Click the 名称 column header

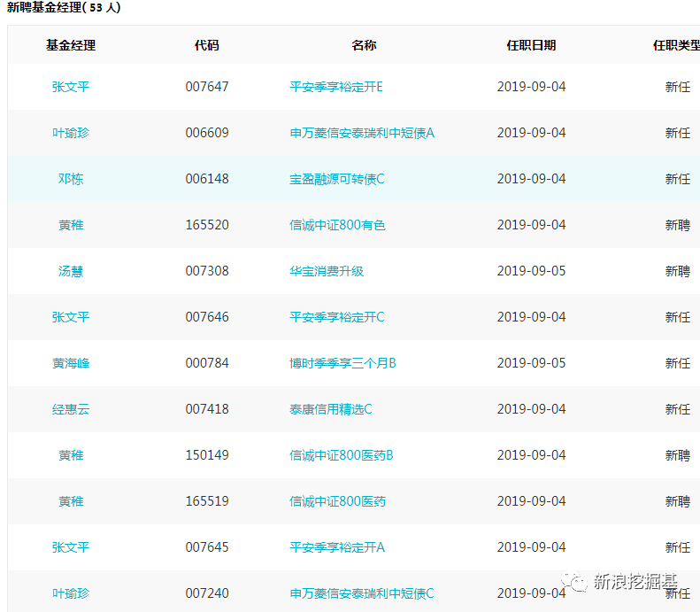tap(364, 45)
